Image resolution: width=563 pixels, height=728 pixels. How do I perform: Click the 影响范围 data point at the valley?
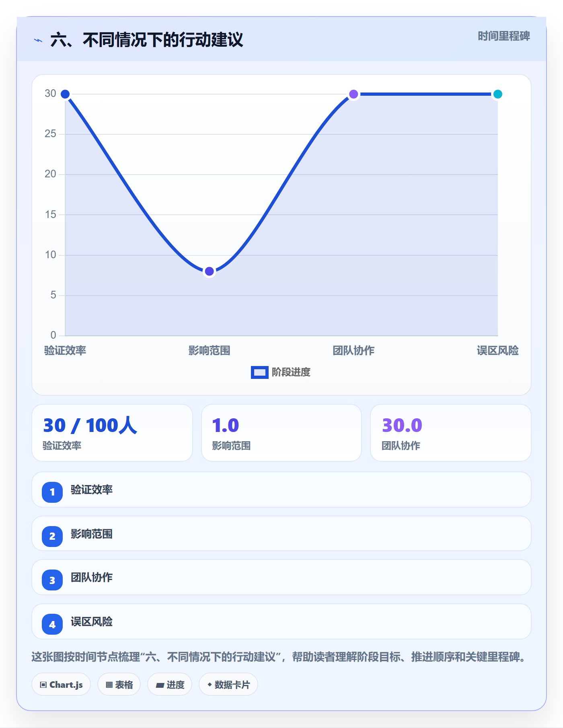click(x=209, y=271)
